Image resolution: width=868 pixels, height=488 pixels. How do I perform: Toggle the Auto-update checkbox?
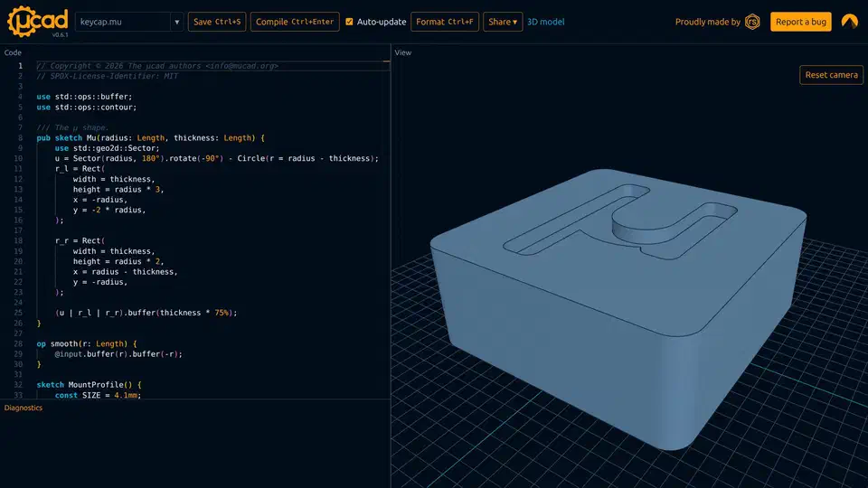point(349,22)
